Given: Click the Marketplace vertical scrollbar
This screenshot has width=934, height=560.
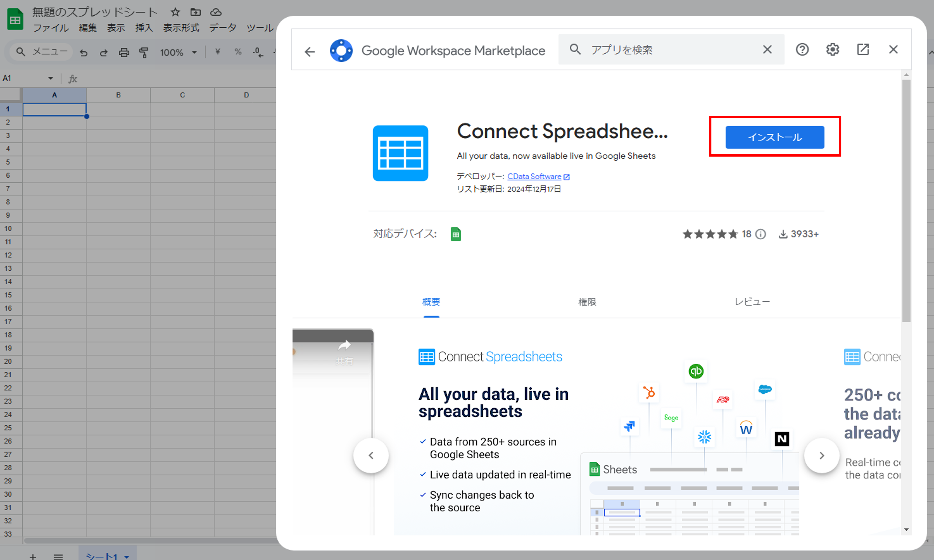Looking at the screenshot, I should pyautogui.click(x=906, y=200).
